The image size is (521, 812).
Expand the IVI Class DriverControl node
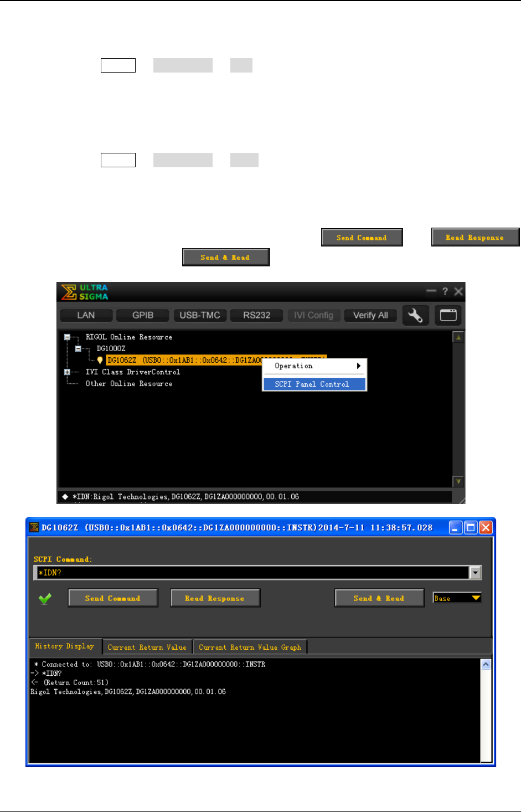coord(67,372)
